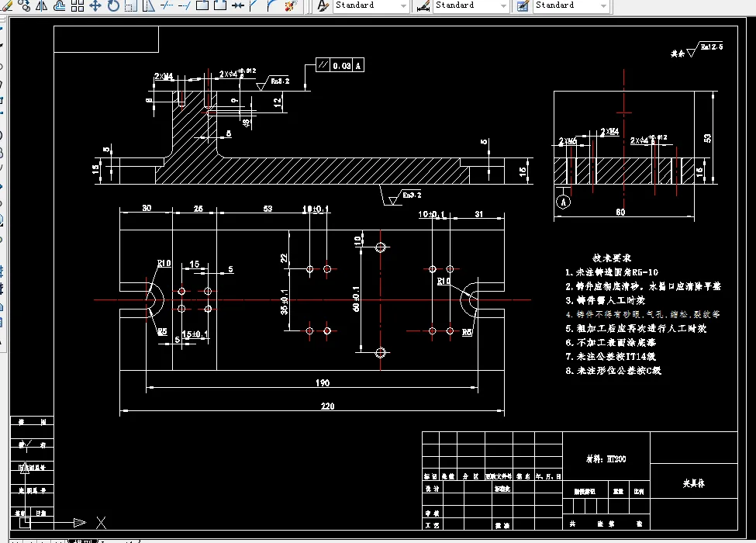Open Dimension Style manager icon
This screenshot has width=756, height=543.
(x=423, y=5)
